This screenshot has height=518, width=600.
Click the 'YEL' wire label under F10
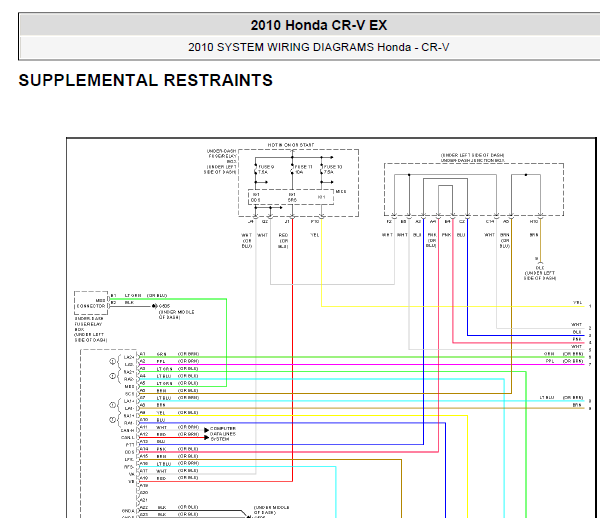[x=315, y=235]
